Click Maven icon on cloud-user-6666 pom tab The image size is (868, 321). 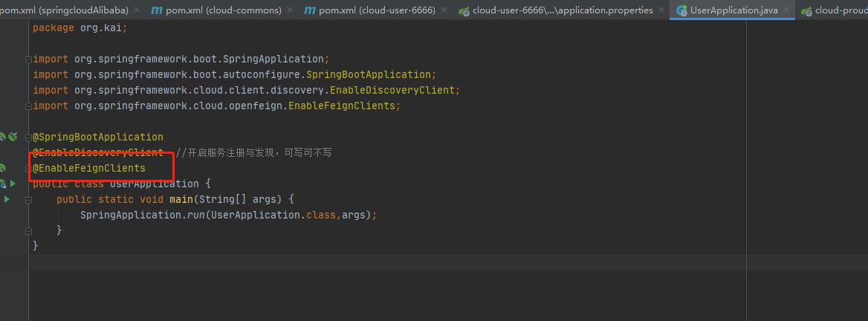(310, 10)
